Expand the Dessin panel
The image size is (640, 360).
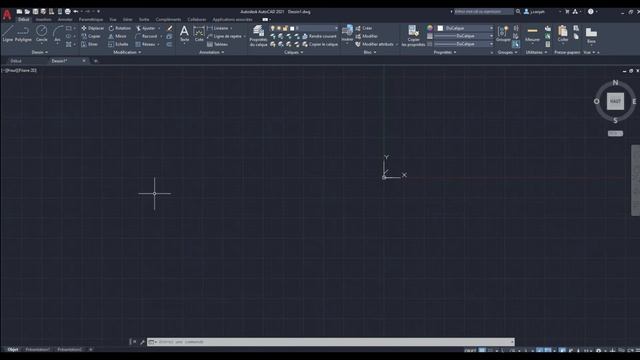click(x=40, y=52)
